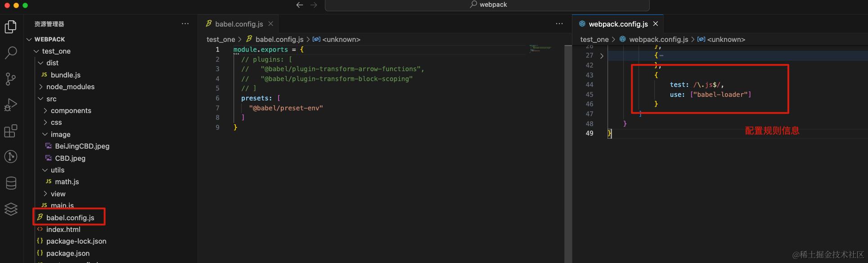Open package.json from the file tree
868x263 pixels.
coord(67,253)
